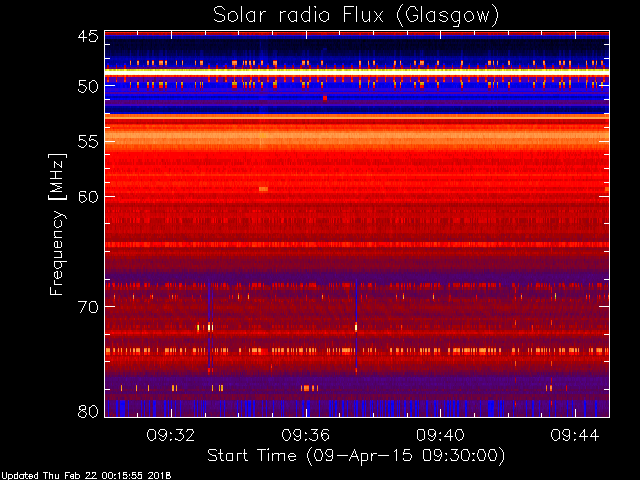Image resolution: width=640 pixels, height=480 pixels.
Task: Select the 50 MHz frequency axis label
Action: (x=88, y=86)
